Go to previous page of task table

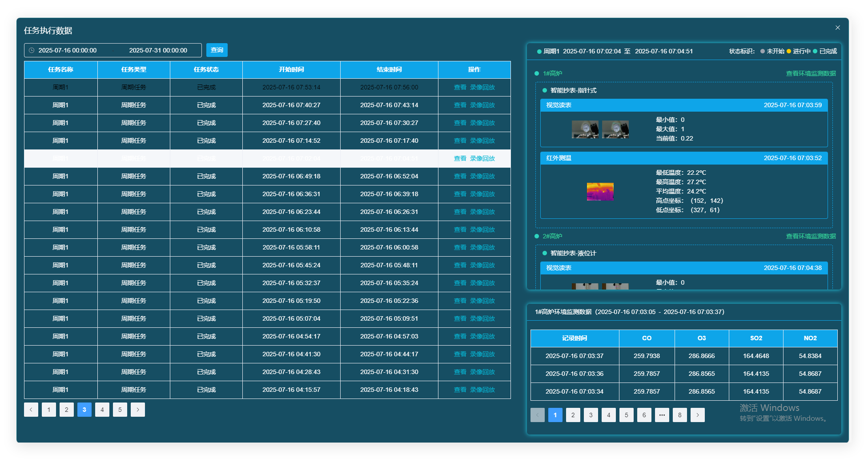pos(31,410)
